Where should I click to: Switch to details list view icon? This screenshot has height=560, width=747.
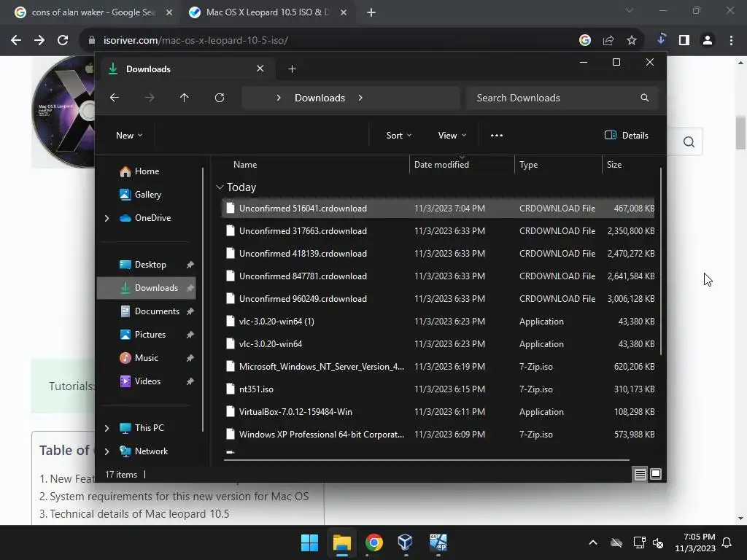(640, 474)
